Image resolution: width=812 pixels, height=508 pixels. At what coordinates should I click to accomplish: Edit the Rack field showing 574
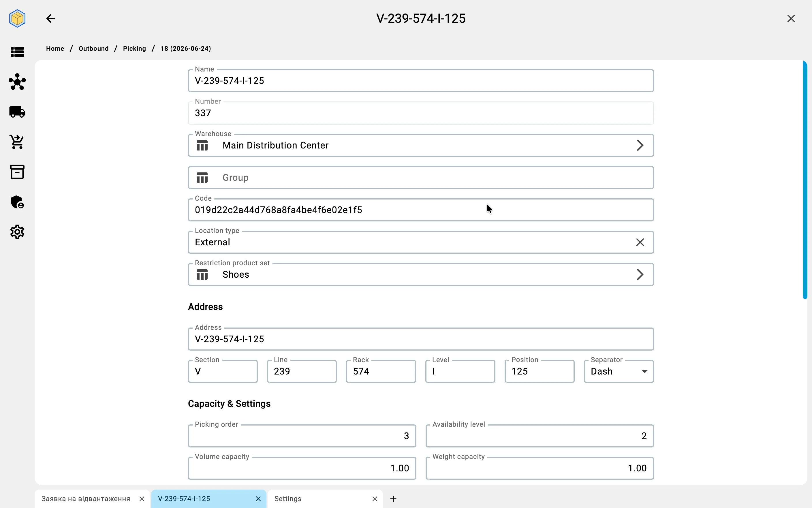tap(381, 371)
